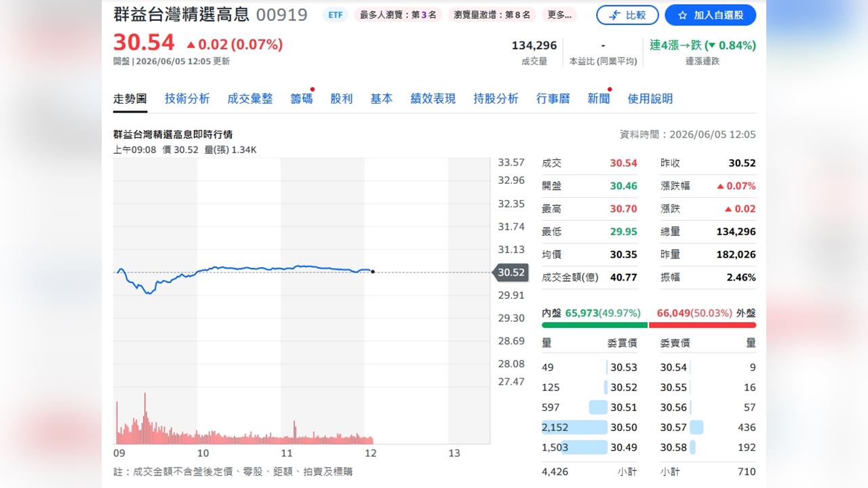Click 最高 value 30.70

tap(623, 209)
